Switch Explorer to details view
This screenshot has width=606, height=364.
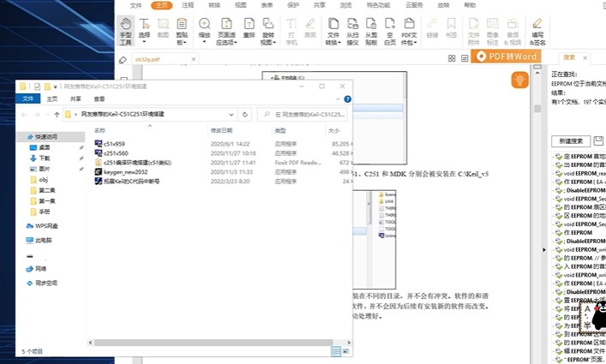click(x=336, y=351)
